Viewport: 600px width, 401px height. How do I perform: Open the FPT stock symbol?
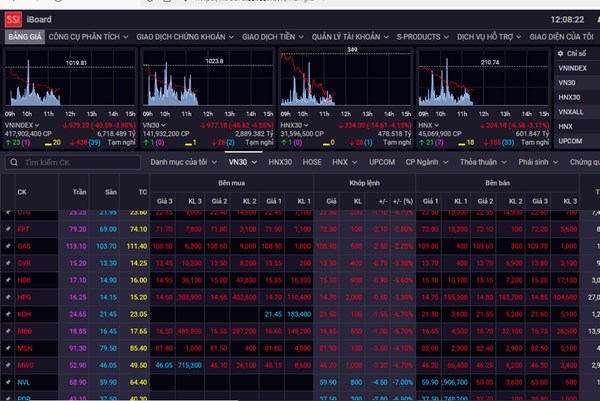(x=23, y=229)
